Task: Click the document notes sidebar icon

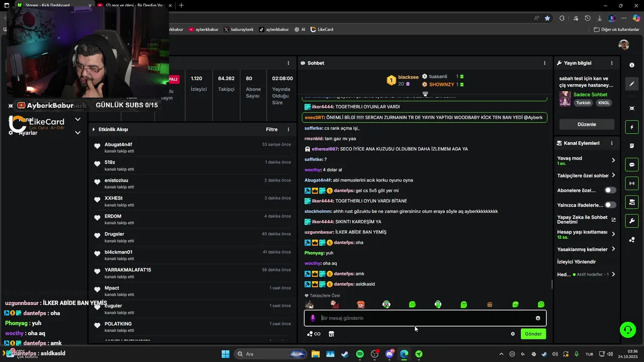Action: click(632, 146)
